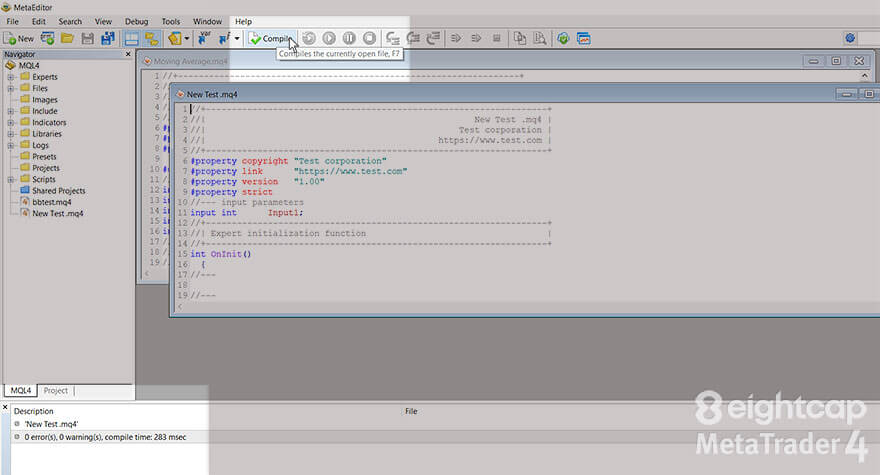Select the 'New Test .mq4' log row

pyautogui.click(x=51, y=424)
